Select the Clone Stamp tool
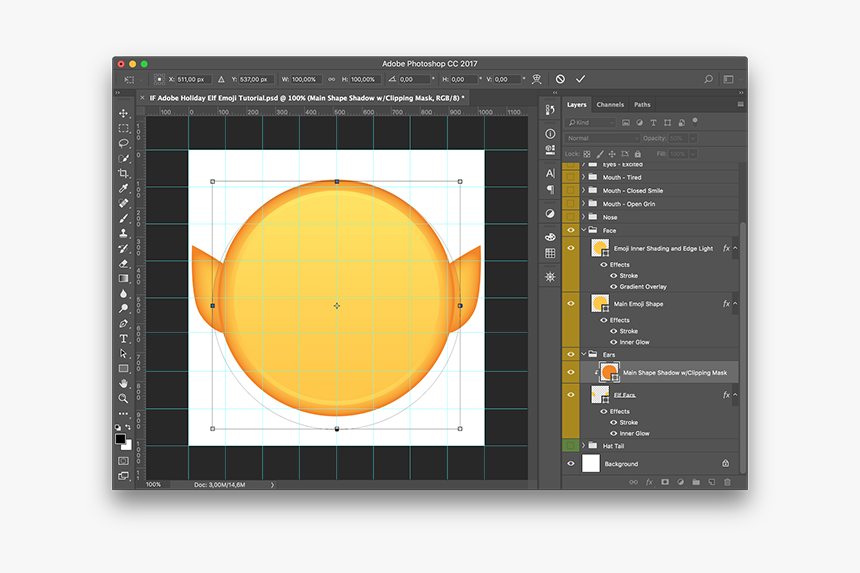This screenshot has width=860, height=573. click(123, 233)
